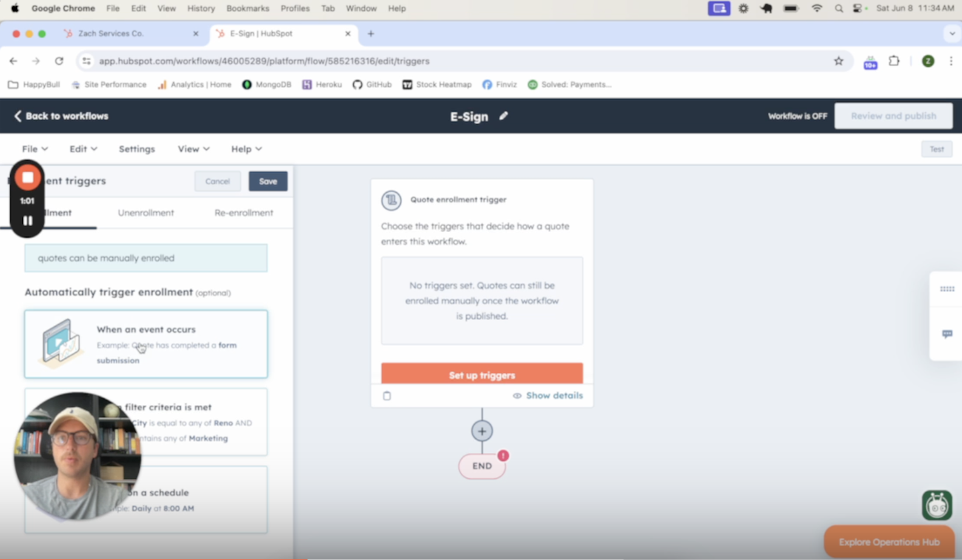Click the screen sharing icon in menu bar
This screenshot has height=560, width=962.
point(719,8)
